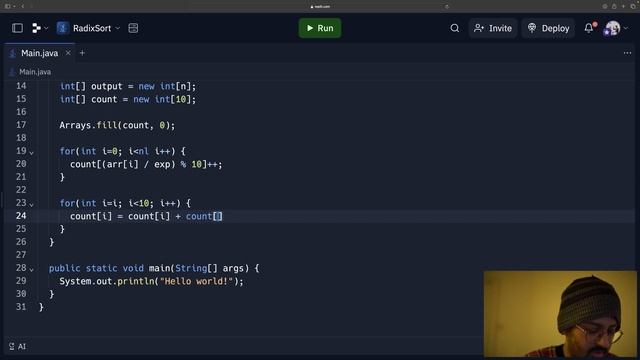Run the program with Run button
Screen dimensions: 640x360
pos(320,28)
